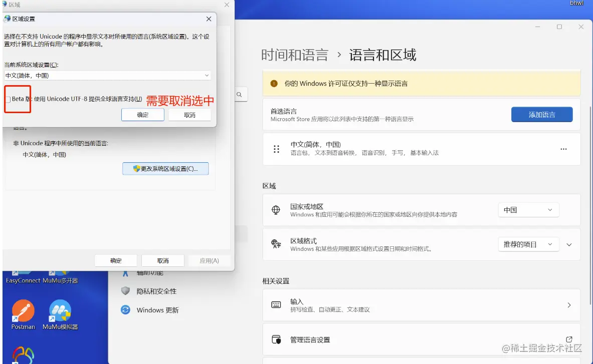Open the 国家或地区 dropdown showing 中国
The height and width of the screenshot is (364, 593).
(528, 210)
